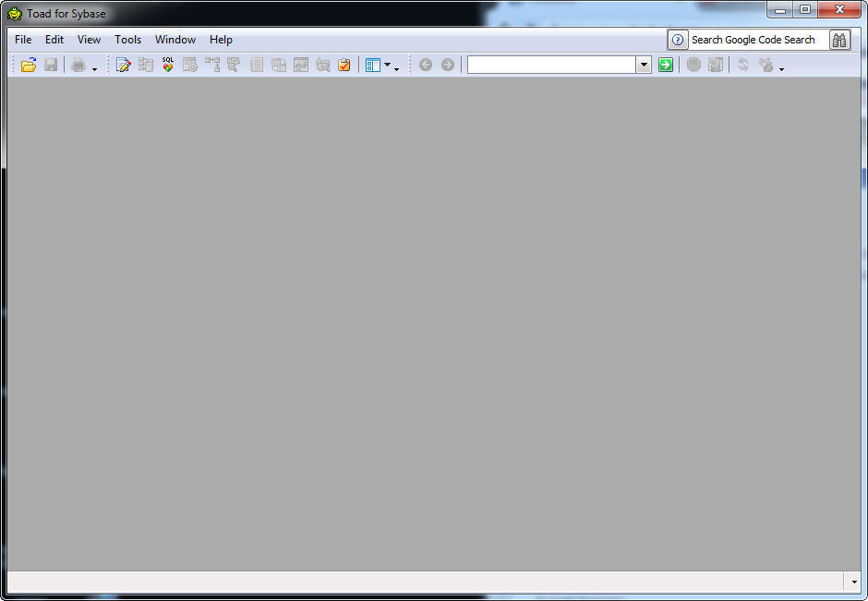Image resolution: width=868 pixels, height=601 pixels.
Task: Select the Print icon
Action: [78, 65]
